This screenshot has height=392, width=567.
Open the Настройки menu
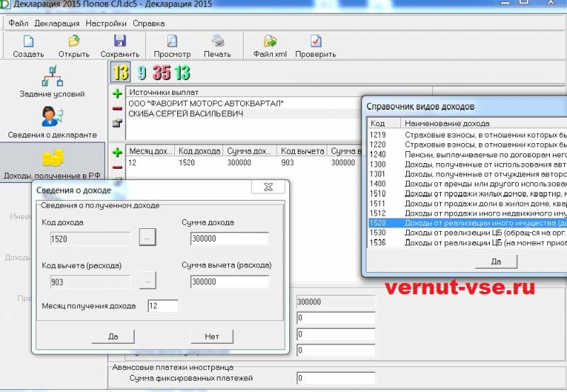[106, 23]
